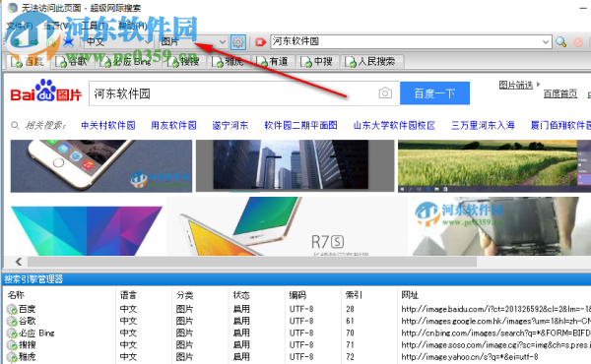This screenshot has width=591, height=364.
Task: Open the 帮助(H) menu
Action: click(132, 26)
